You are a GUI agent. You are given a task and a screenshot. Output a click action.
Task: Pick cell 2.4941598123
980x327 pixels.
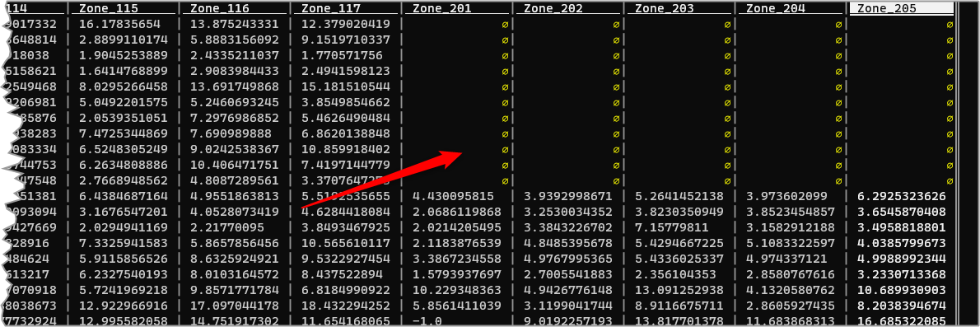point(346,72)
